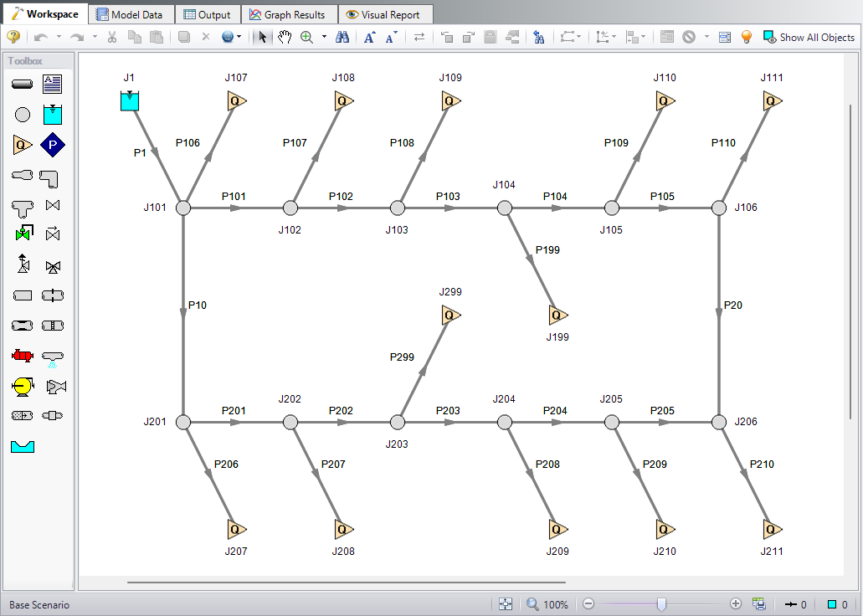Click the Find binoculars icon
Image resolution: width=863 pixels, height=616 pixels.
342,37
